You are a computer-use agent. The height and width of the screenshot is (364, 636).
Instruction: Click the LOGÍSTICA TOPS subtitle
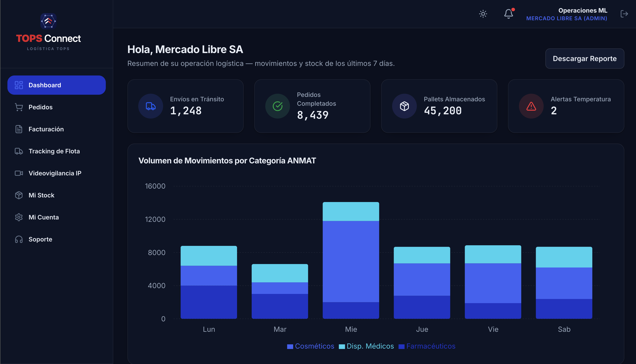point(48,49)
